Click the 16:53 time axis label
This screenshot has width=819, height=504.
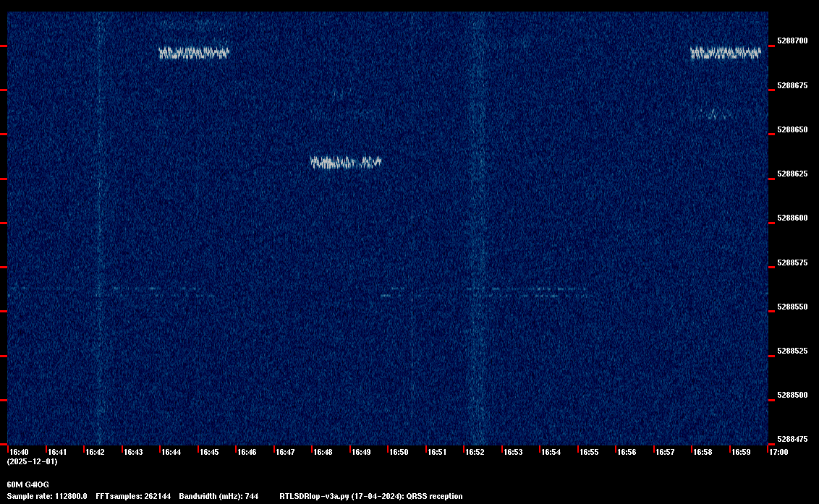click(x=513, y=452)
